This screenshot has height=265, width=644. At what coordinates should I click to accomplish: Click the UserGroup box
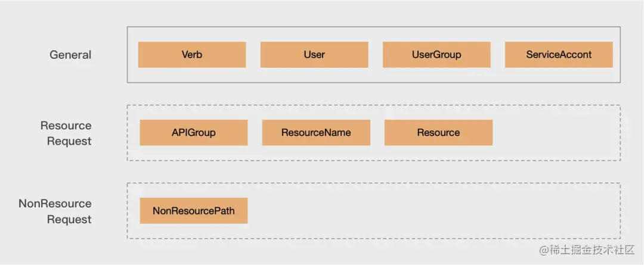tap(436, 55)
